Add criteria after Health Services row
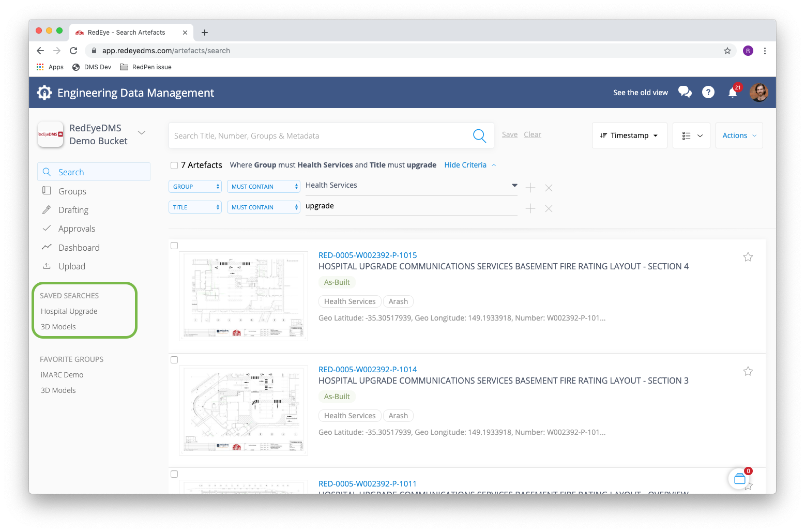Viewport: 805px width, 532px height. [530, 188]
